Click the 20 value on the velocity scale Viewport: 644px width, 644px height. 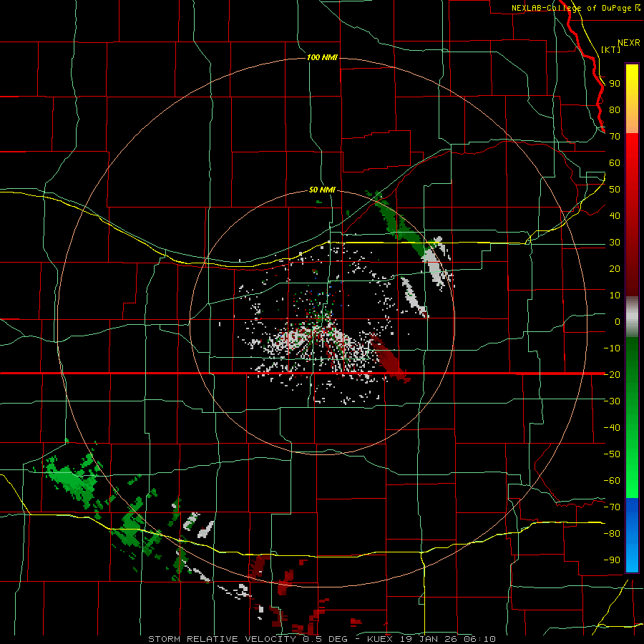tap(615, 268)
